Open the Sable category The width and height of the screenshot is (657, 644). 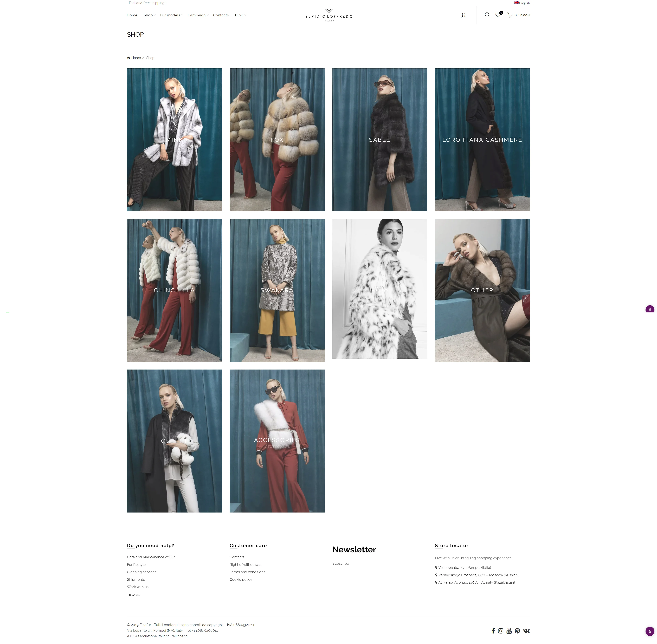pyautogui.click(x=379, y=140)
